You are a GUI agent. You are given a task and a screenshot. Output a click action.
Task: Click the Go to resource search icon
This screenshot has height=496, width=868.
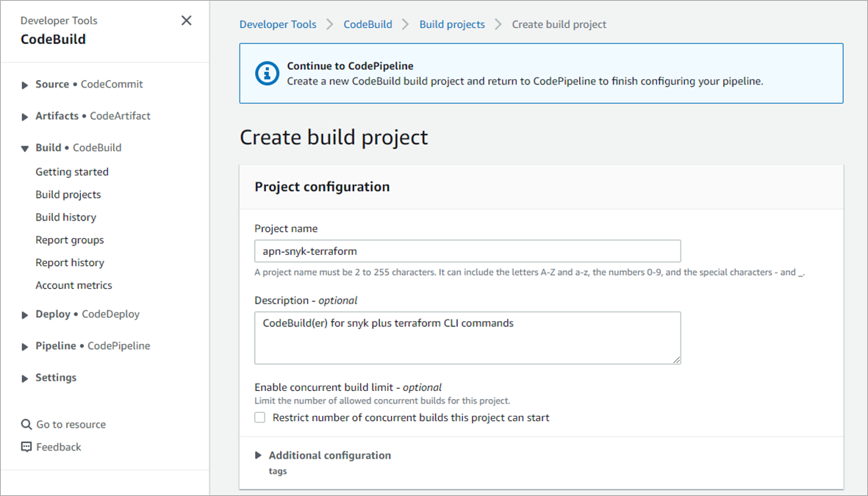pos(26,425)
